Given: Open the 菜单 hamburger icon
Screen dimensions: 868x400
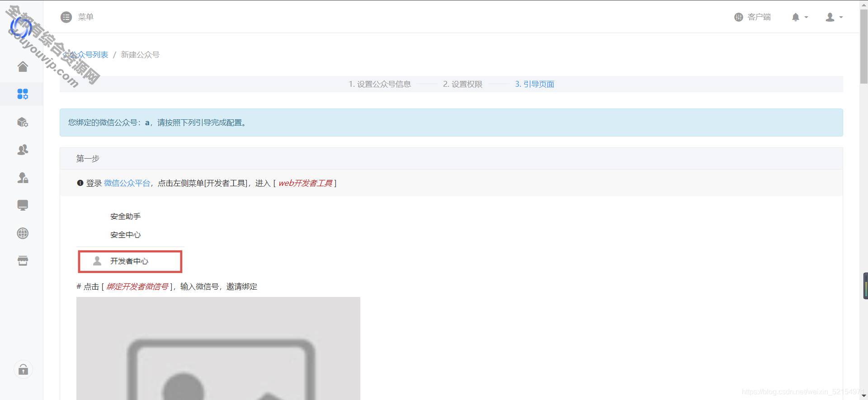Looking at the screenshot, I should [66, 17].
